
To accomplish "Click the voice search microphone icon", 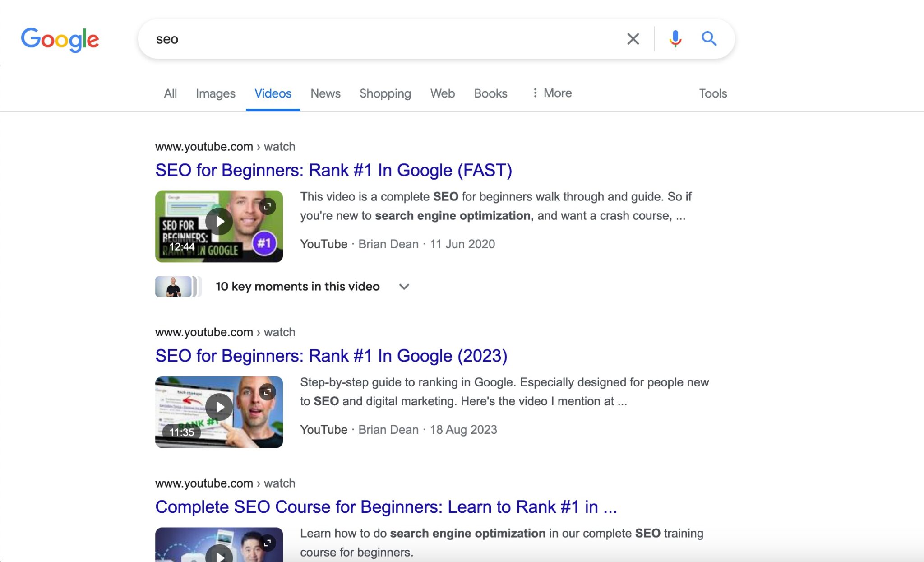I will point(675,39).
